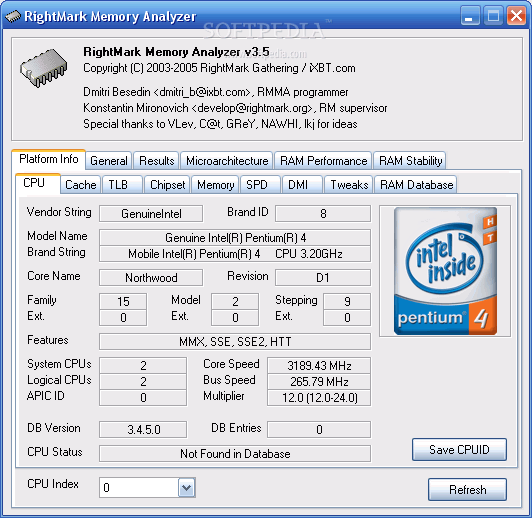This screenshot has height=518, width=532.
Task: Click the Logical CPUs value field
Action: point(143,381)
